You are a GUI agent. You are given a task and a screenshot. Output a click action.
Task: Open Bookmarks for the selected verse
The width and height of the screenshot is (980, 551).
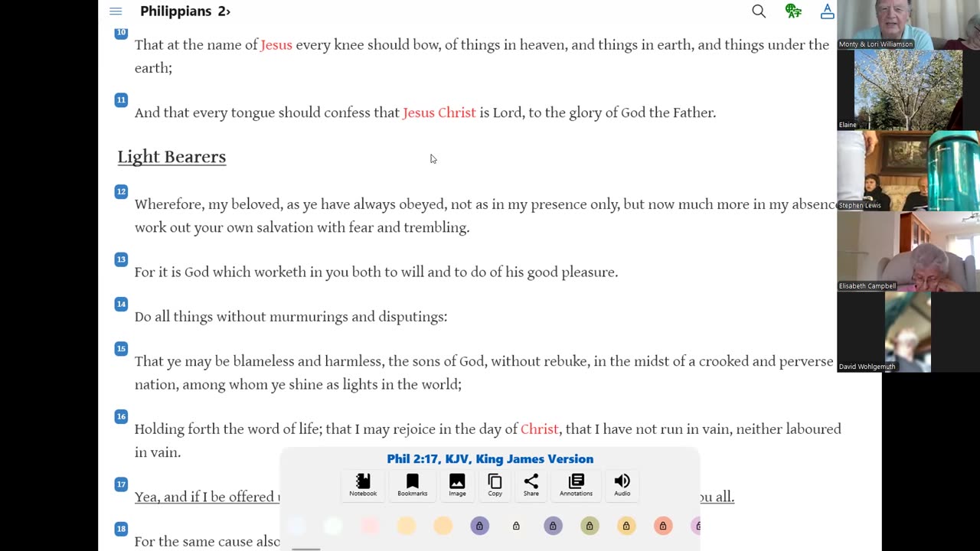tap(412, 484)
